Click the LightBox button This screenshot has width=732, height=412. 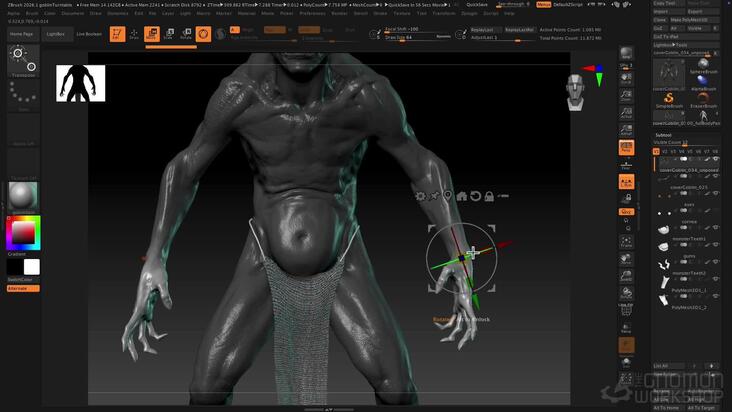[56, 34]
